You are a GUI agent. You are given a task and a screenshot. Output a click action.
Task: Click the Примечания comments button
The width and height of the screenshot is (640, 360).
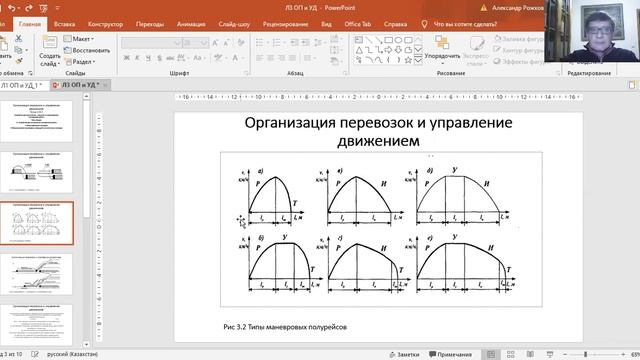pyautogui.click(x=450, y=354)
